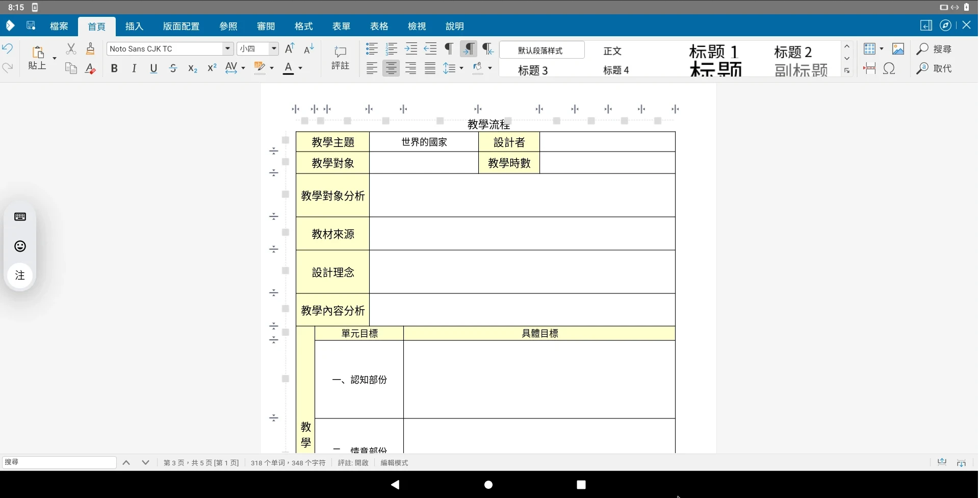Insert a comment with 評註 icon
This screenshot has height=498, width=980.
click(x=340, y=58)
